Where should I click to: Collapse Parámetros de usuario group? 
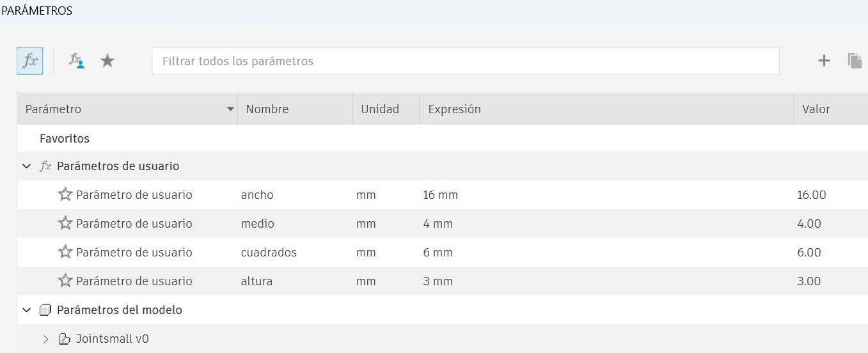coord(26,166)
